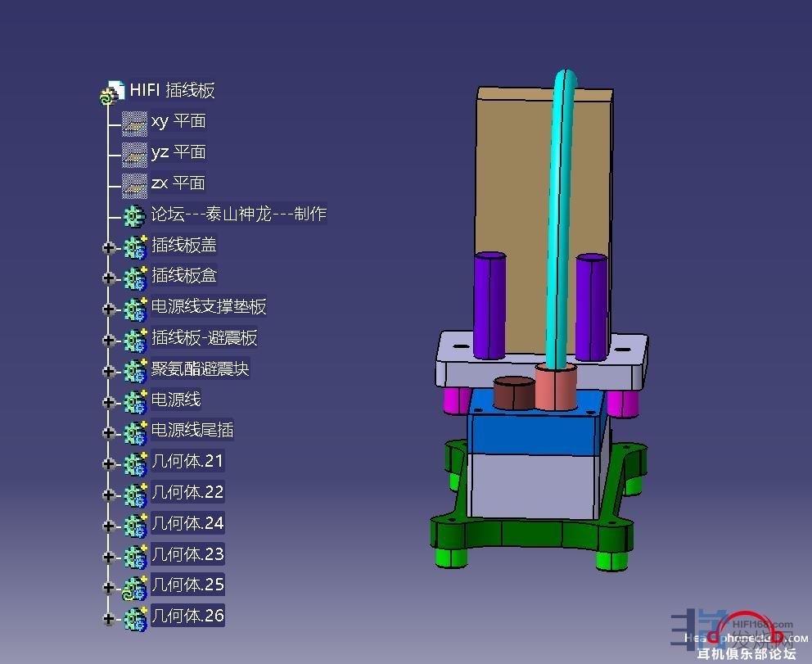Expand the 插线板盒 tree node
Viewport: 812px width, 664px height.
pos(108,278)
